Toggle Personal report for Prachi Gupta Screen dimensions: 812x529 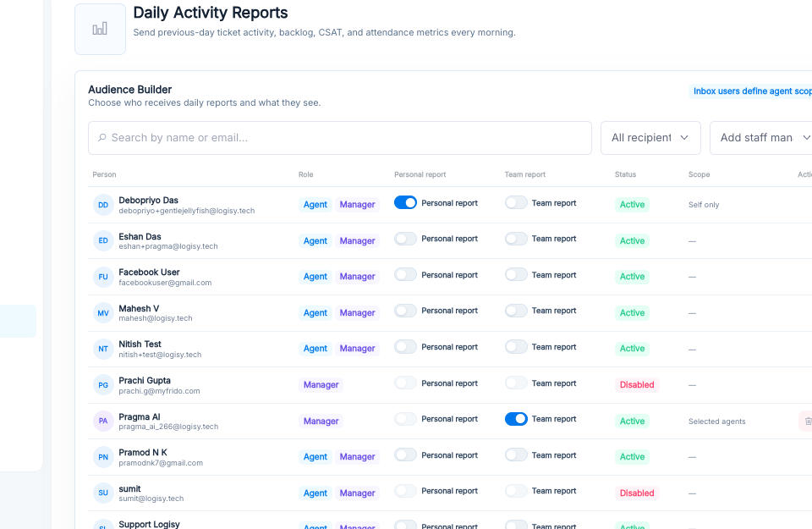click(405, 383)
